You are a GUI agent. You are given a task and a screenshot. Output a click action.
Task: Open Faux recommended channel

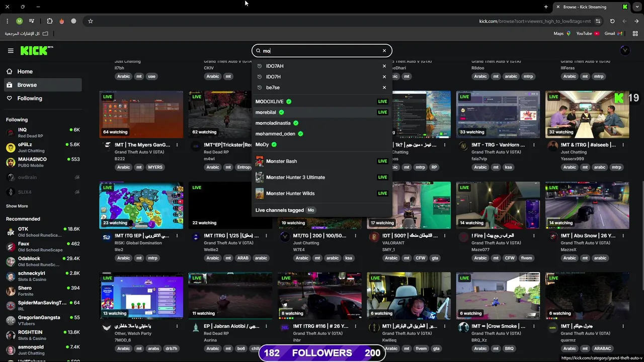43,247
